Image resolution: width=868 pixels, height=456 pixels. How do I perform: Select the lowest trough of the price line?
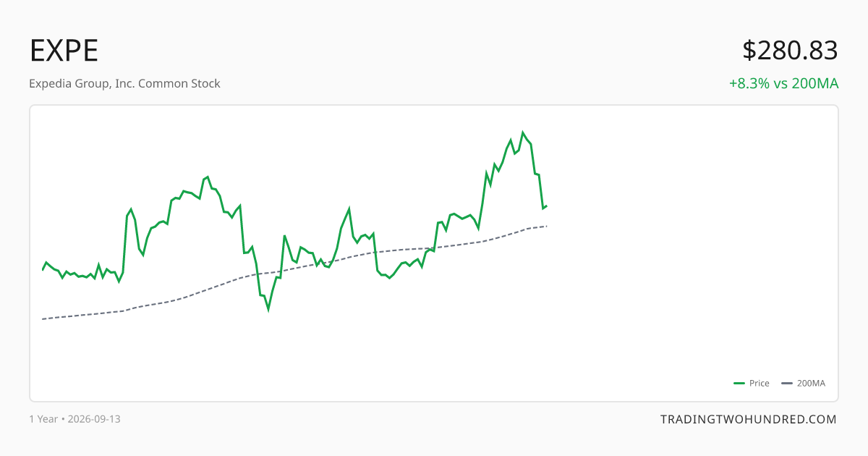(268, 310)
